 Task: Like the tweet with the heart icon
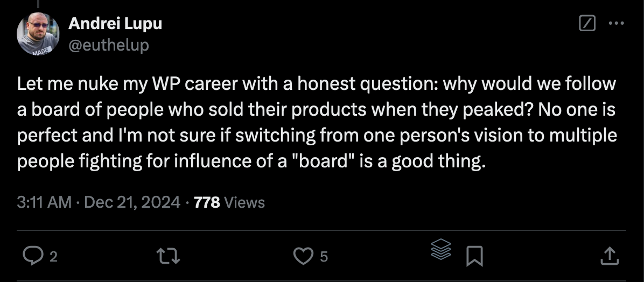(303, 256)
